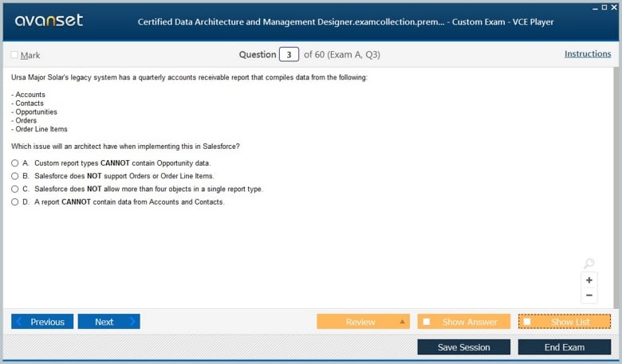Click the magnifier search icon
This screenshot has height=364, width=622.
(x=589, y=263)
